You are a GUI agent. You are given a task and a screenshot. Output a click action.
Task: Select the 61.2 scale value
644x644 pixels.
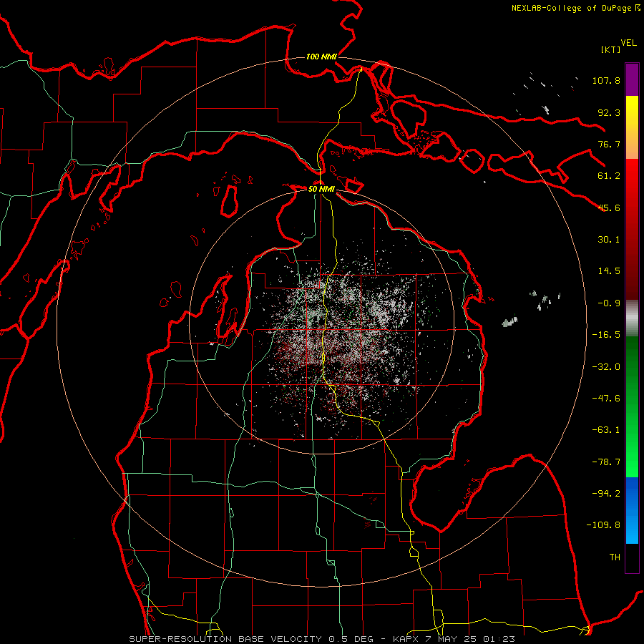pos(609,176)
